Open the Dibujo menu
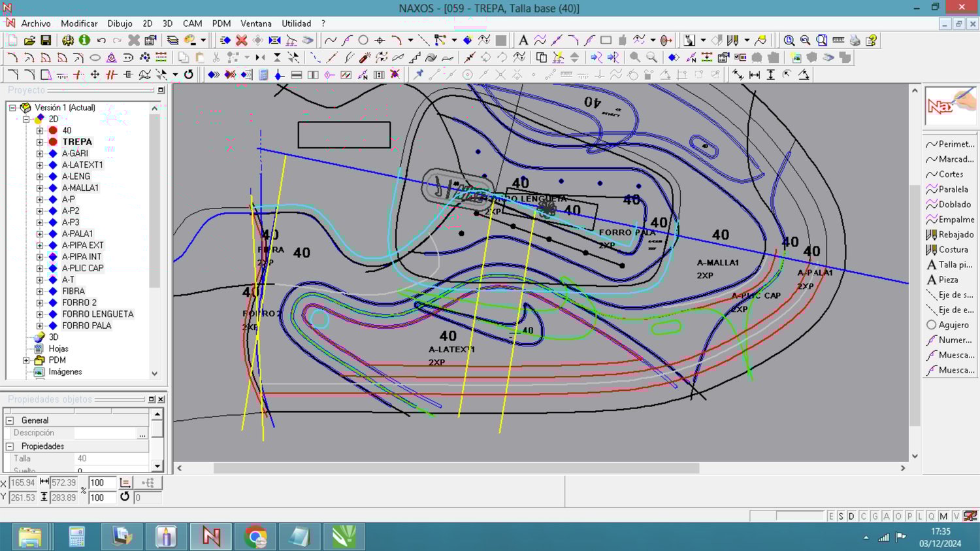Viewport: 980px width, 551px height. point(120,24)
